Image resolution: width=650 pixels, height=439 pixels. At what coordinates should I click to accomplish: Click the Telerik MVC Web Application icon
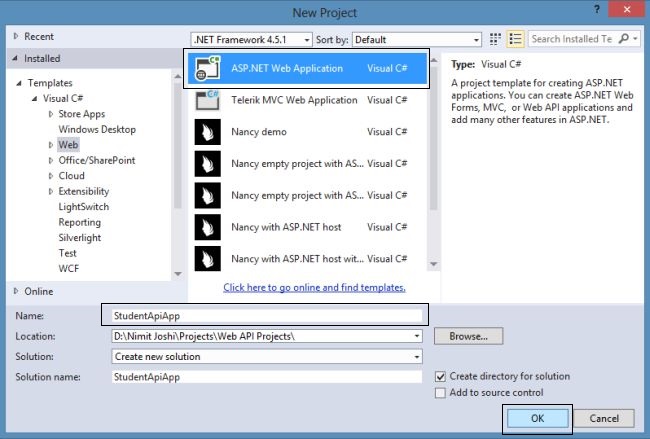point(208,100)
